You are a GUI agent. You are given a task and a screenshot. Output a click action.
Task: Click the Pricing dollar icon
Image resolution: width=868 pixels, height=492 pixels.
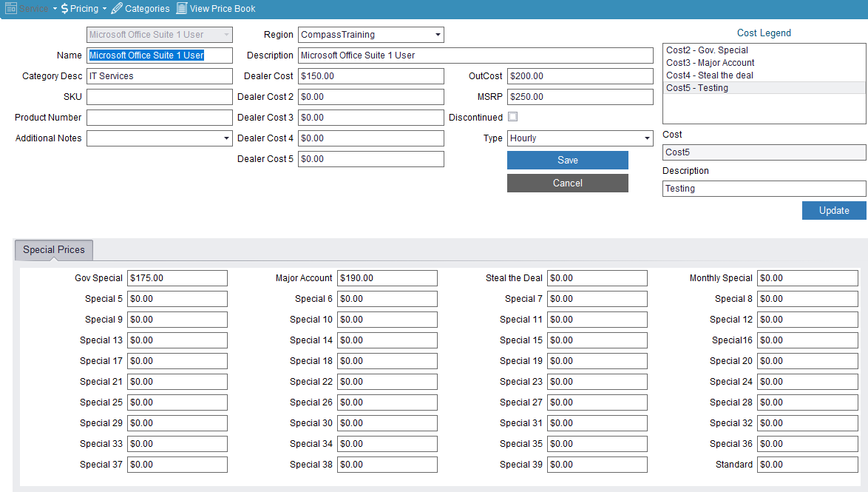point(65,8)
